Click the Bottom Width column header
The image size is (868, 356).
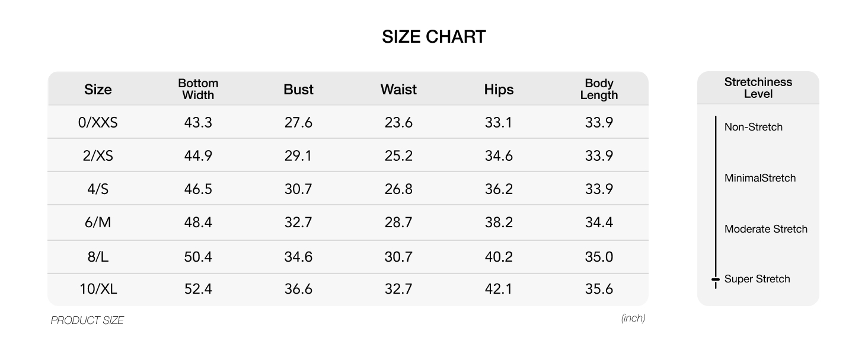[x=198, y=89]
